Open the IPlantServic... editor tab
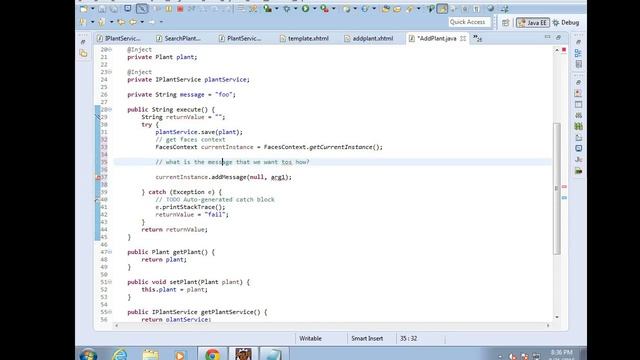Image resolution: width=640 pixels, height=360 pixels. point(119,38)
